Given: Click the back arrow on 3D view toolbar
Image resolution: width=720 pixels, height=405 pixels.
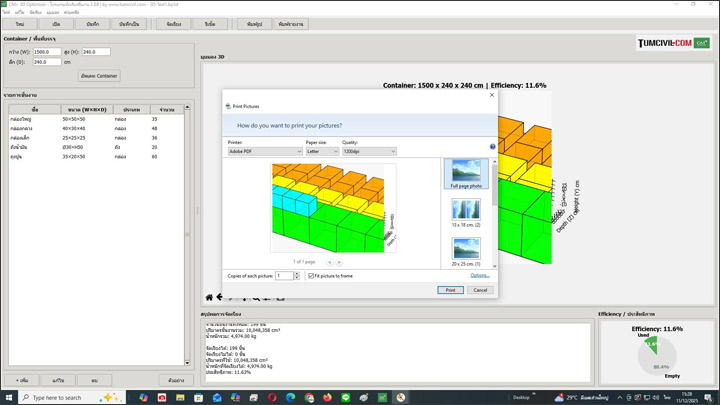Looking at the screenshot, I should (x=220, y=297).
